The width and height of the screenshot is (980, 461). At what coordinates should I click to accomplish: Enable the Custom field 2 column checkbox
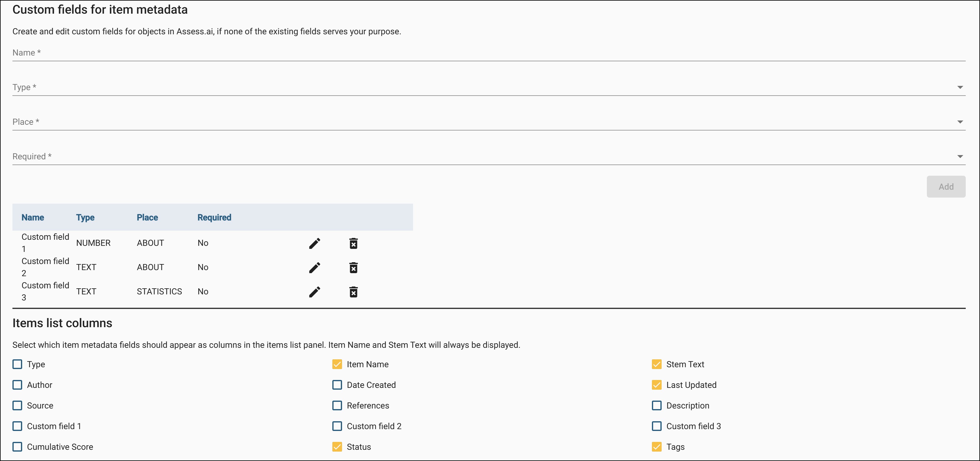point(337,426)
